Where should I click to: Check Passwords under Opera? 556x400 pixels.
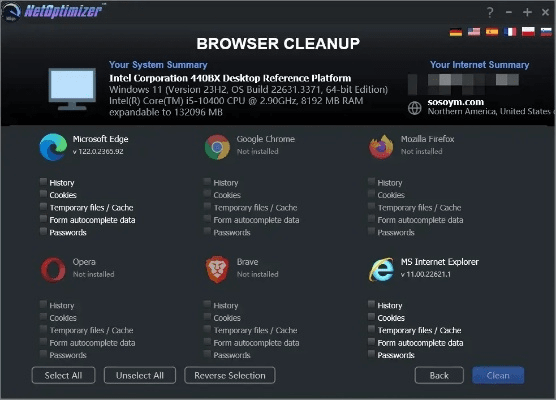(43, 354)
